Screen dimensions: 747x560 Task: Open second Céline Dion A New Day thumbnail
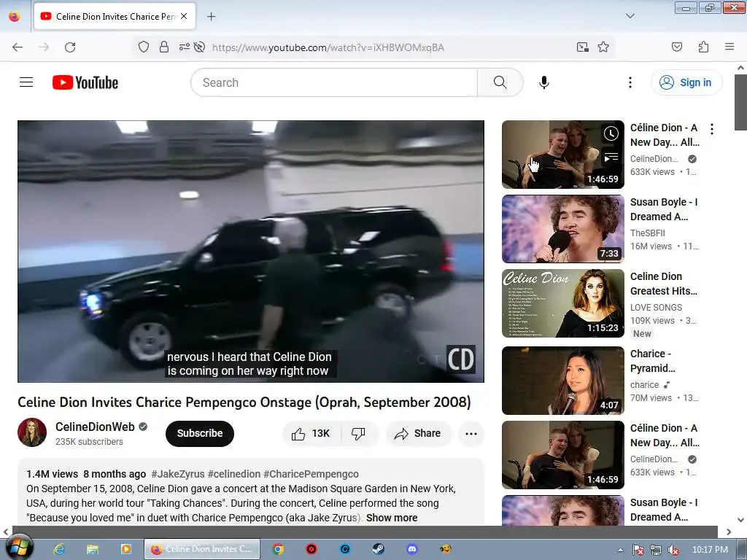pyautogui.click(x=563, y=455)
